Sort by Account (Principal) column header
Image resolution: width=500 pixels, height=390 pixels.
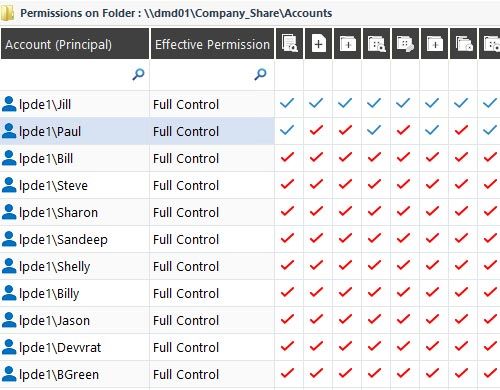[x=75, y=44]
